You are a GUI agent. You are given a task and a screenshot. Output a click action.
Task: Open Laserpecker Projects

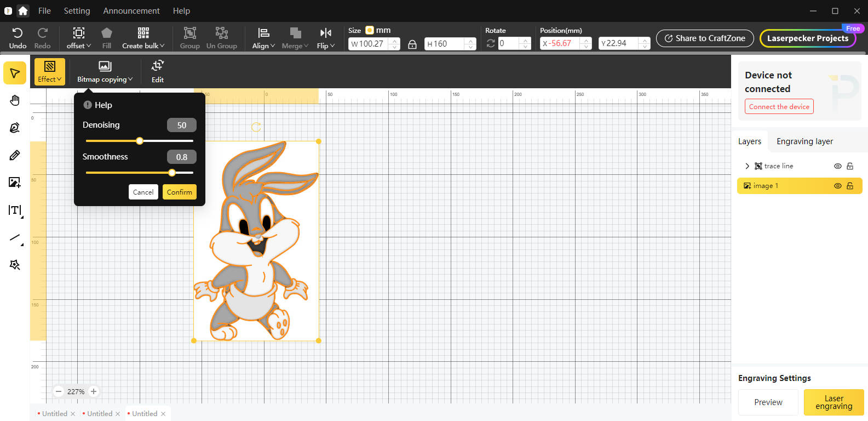pos(808,38)
